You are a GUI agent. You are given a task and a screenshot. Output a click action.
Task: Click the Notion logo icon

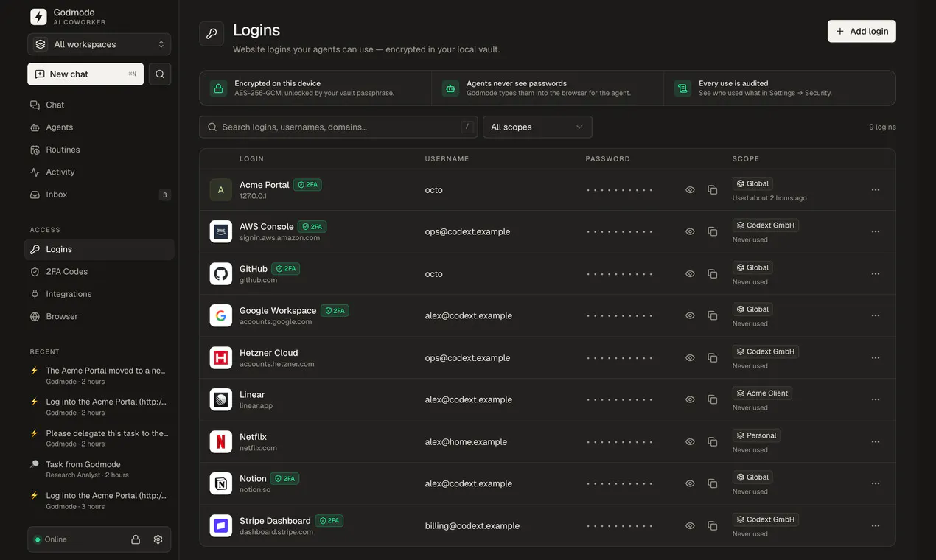point(221,484)
